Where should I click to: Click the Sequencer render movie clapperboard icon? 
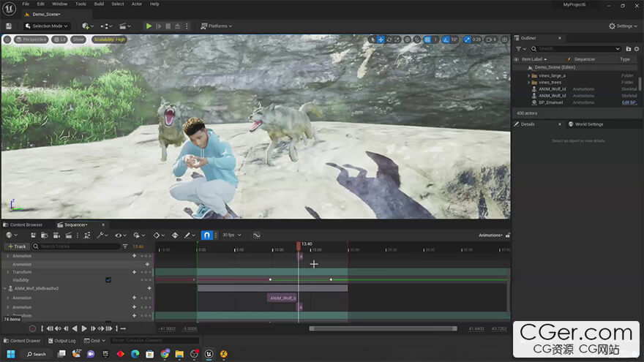(69, 235)
